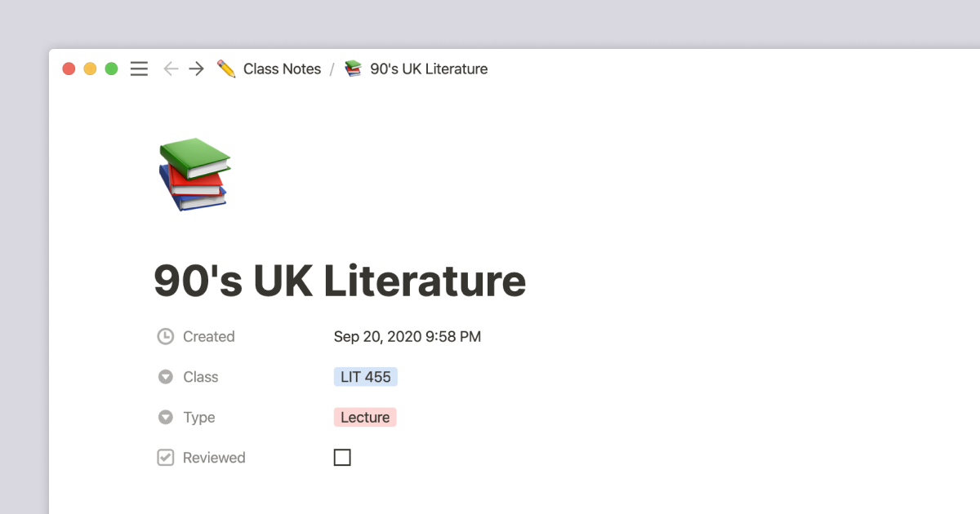Screen dimensions: 980x514
Task: Open the Type property value dropdown
Action: [364, 417]
